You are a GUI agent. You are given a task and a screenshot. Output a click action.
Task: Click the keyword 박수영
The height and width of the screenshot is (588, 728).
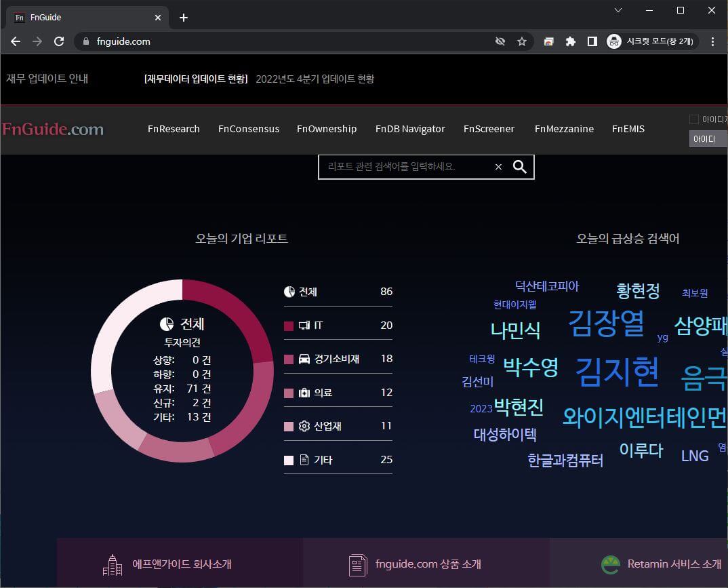tap(531, 367)
